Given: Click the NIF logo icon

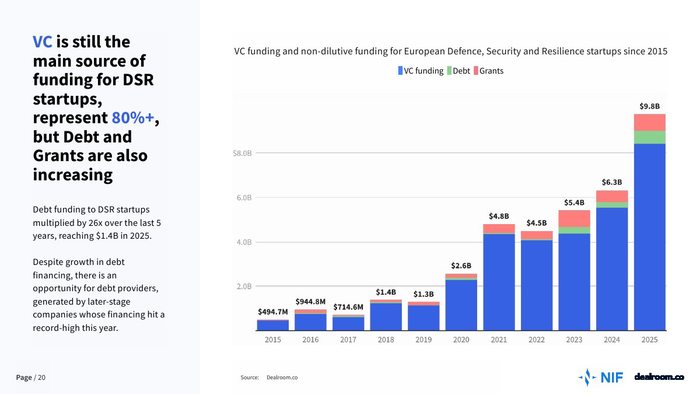Looking at the screenshot, I should tap(588, 377).
